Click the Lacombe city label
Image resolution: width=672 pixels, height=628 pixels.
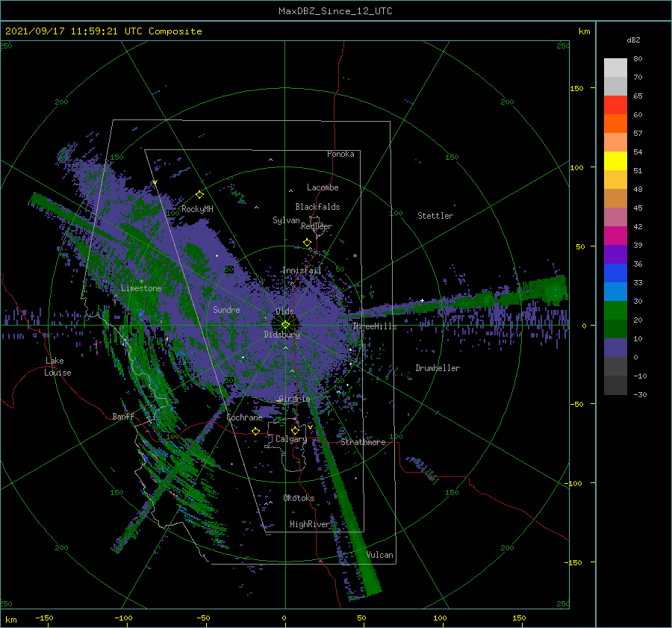coord(323,187)
